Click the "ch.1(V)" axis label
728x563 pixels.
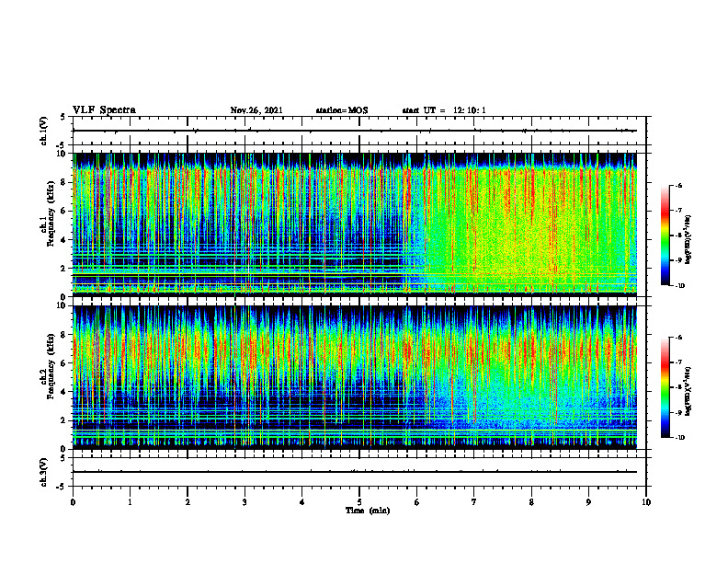tap(43, 131)
